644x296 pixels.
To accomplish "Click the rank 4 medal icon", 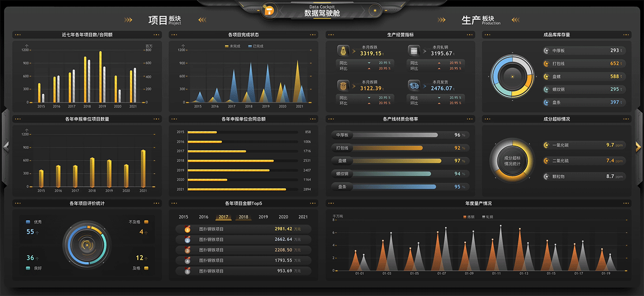I will [x=187, y=261].
